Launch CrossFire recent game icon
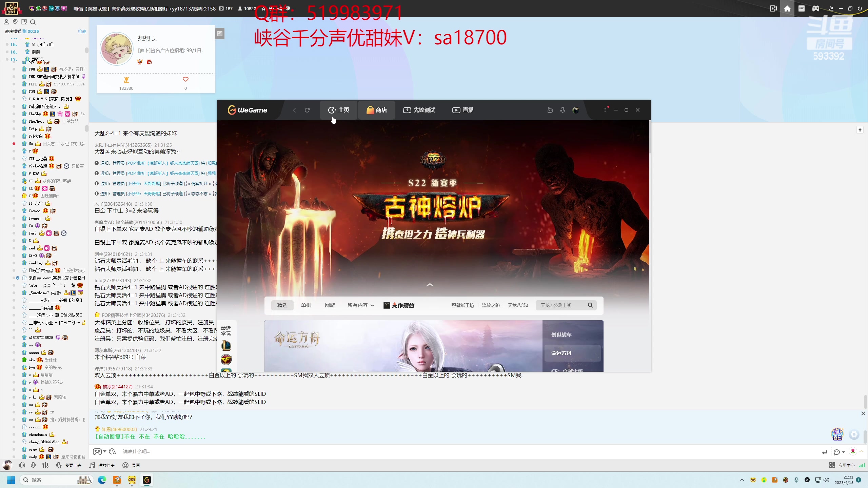The image size is (868, 488). [x=226, y=360]
